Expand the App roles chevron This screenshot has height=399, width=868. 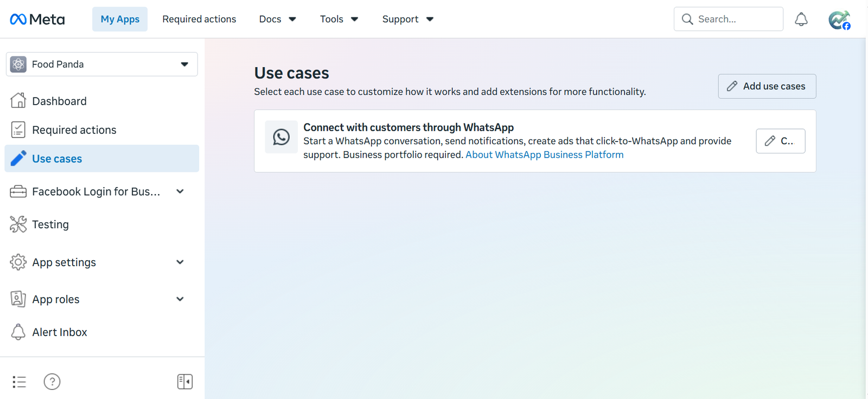coord(180,299)
